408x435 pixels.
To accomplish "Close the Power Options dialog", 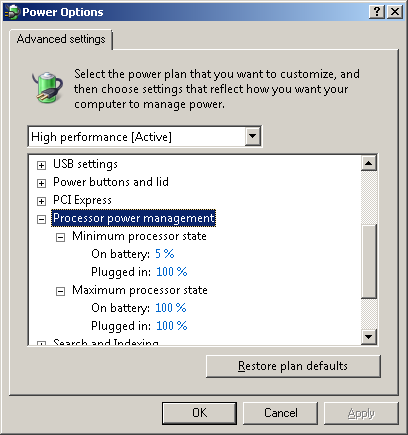I will point(395,12).
